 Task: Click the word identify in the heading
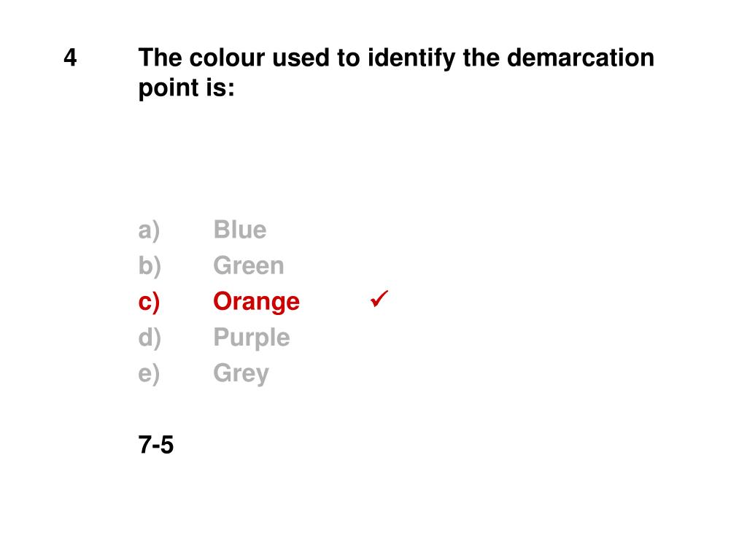point(411,58)
